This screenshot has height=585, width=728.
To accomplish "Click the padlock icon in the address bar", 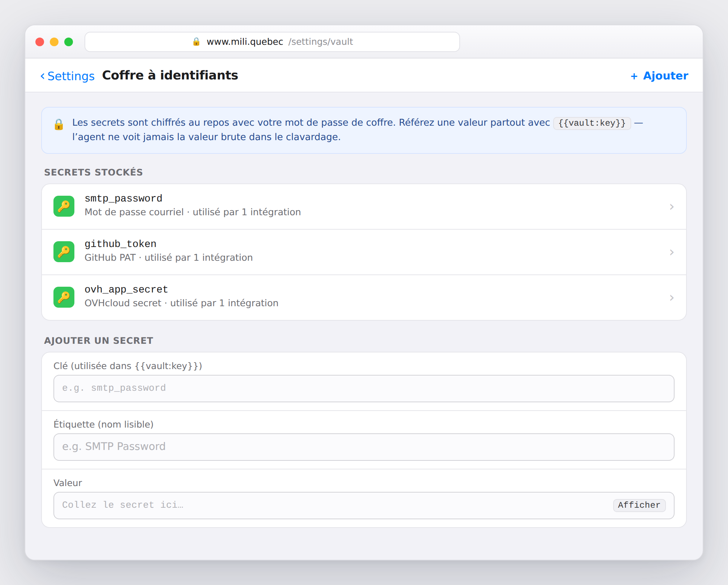I will 196,42.
